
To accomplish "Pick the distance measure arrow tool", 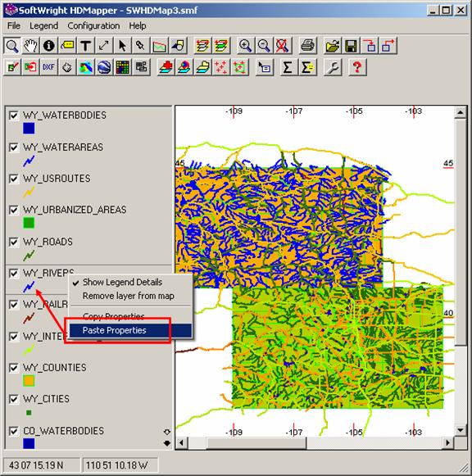I will point(104,46).
